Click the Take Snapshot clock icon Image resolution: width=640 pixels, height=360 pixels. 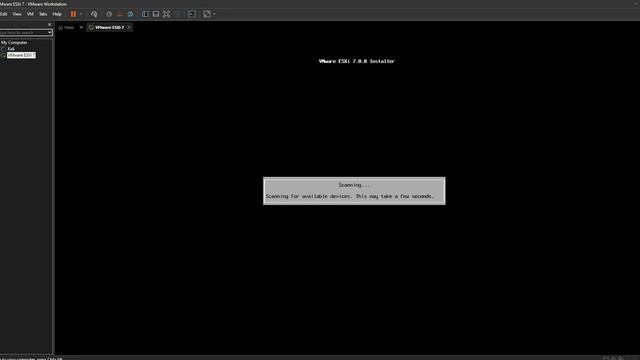coord(109,14)
